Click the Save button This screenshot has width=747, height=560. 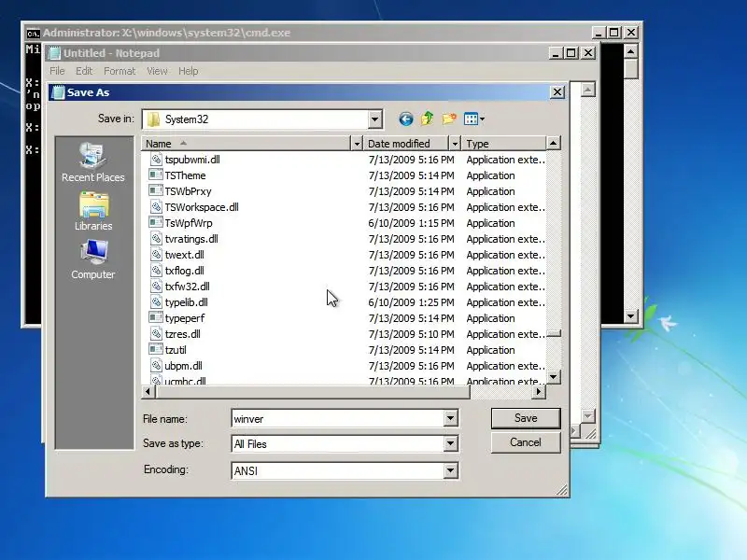(x=526, y=418)
